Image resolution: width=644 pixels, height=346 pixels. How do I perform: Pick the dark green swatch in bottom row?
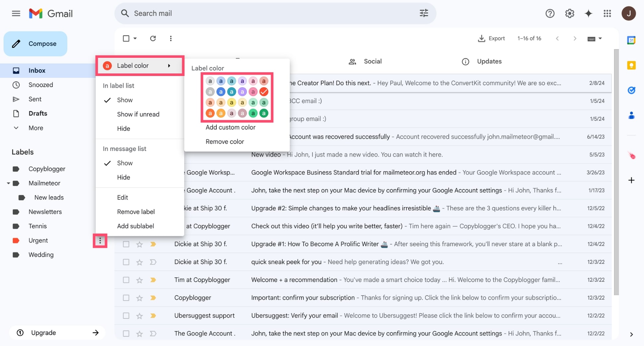point(264,113)
